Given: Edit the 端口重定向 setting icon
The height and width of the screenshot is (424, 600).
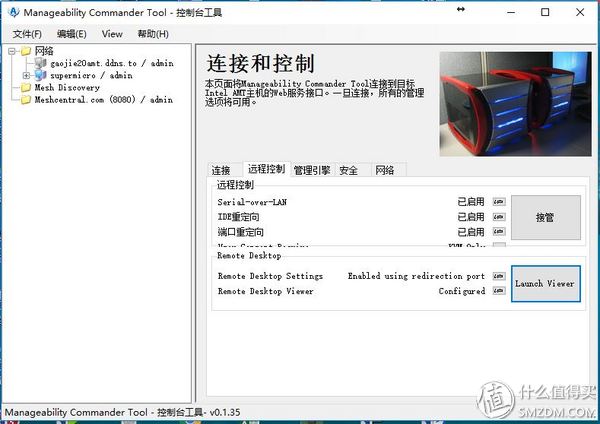Looking at the screenshot, I should pyautogui.click(x=499, y=232).
